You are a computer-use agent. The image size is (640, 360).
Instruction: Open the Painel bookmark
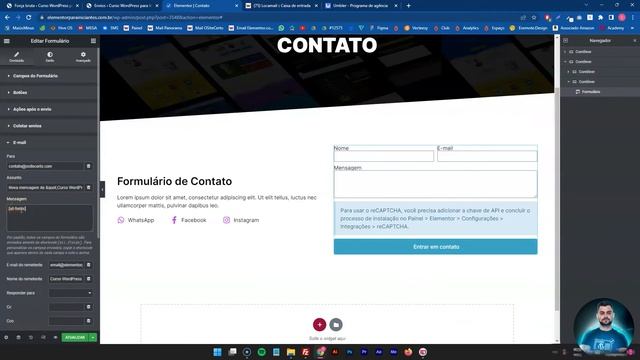click(133, 28)
